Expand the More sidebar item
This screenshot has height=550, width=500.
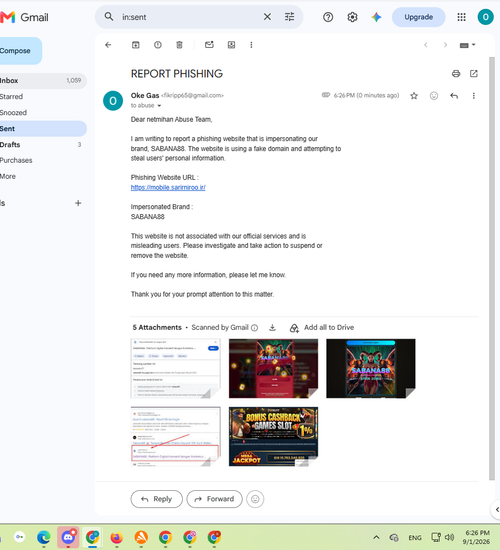(x=43, y=176)
